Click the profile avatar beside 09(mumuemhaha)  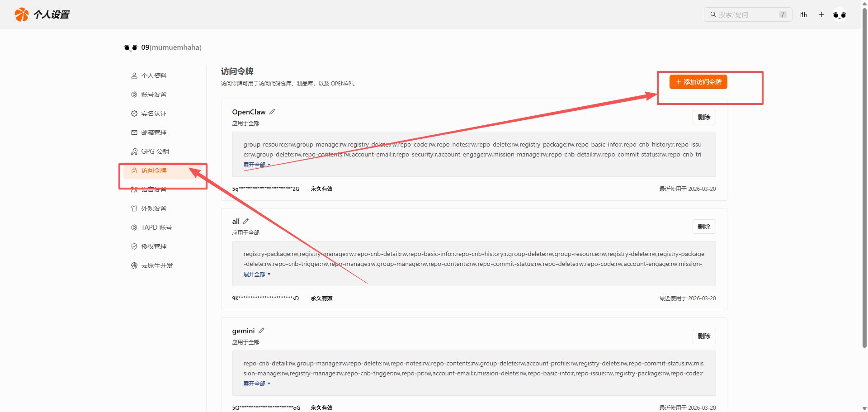tap(131, 47)
